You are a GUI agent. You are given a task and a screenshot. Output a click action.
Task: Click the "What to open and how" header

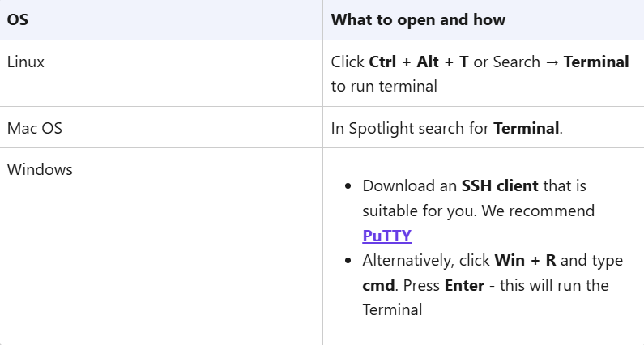(x=418, y=20)
